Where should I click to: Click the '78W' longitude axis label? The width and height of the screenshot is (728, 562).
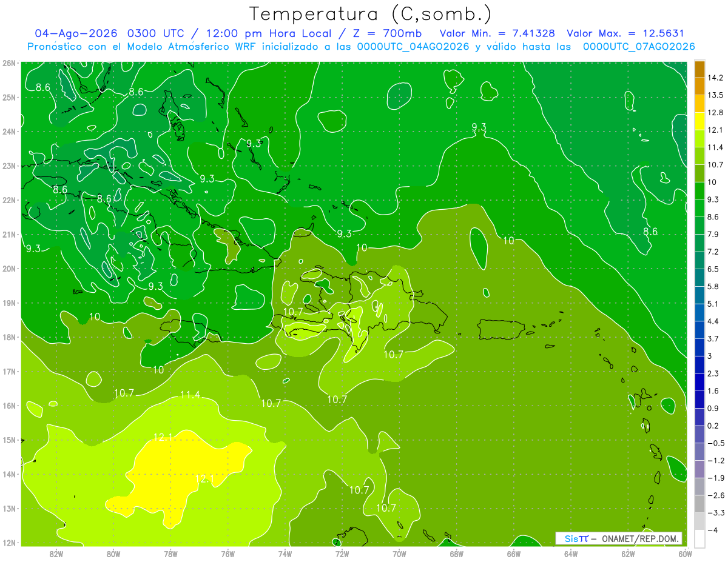170,554
